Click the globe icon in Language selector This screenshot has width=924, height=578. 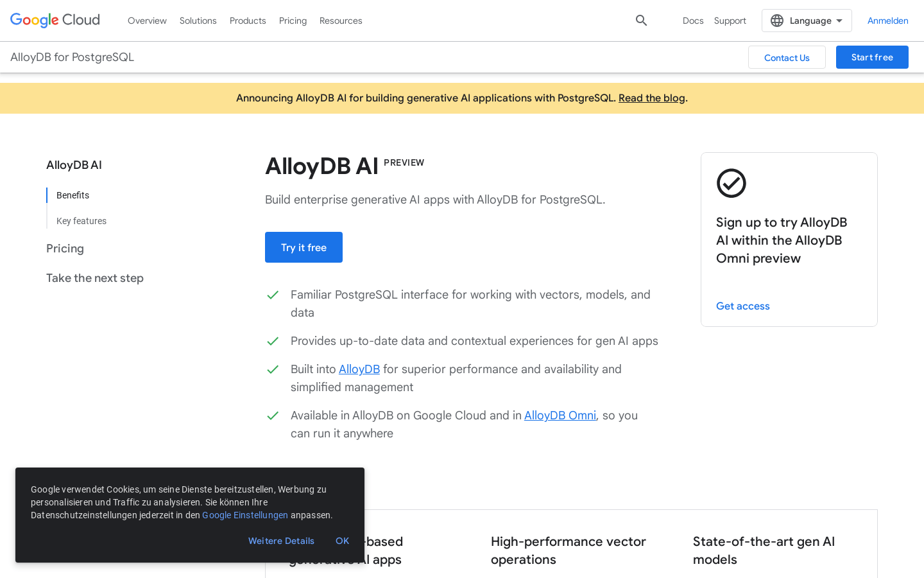point(777,20)
